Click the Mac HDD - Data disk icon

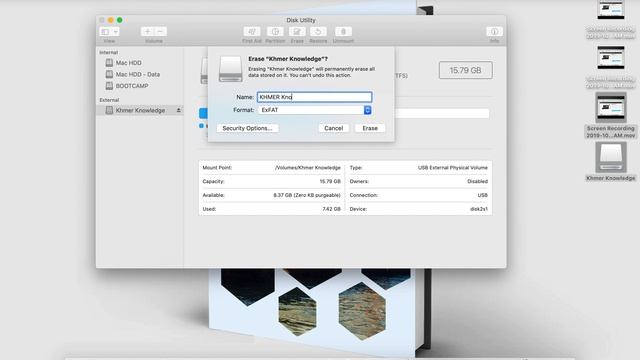[109, 74]
